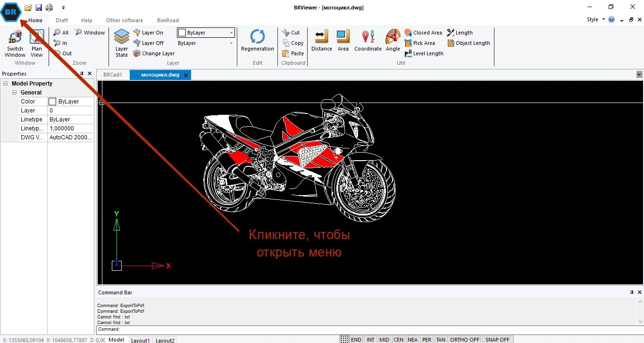Switch to the Layout1 tab
This screenshot has width=644, height=343.
point(140,340)
